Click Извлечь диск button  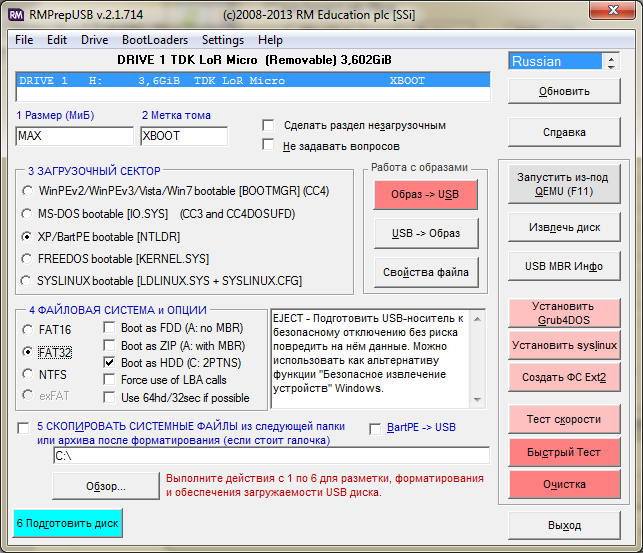pyautogui.click(x=564, y=227)
